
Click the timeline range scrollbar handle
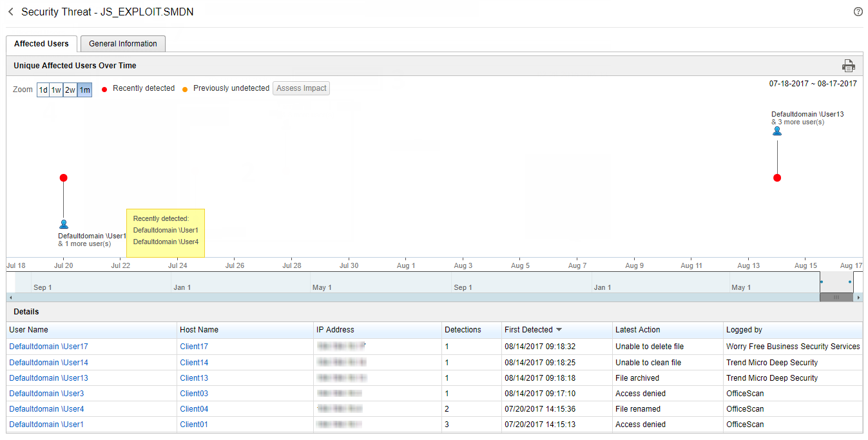836,297
